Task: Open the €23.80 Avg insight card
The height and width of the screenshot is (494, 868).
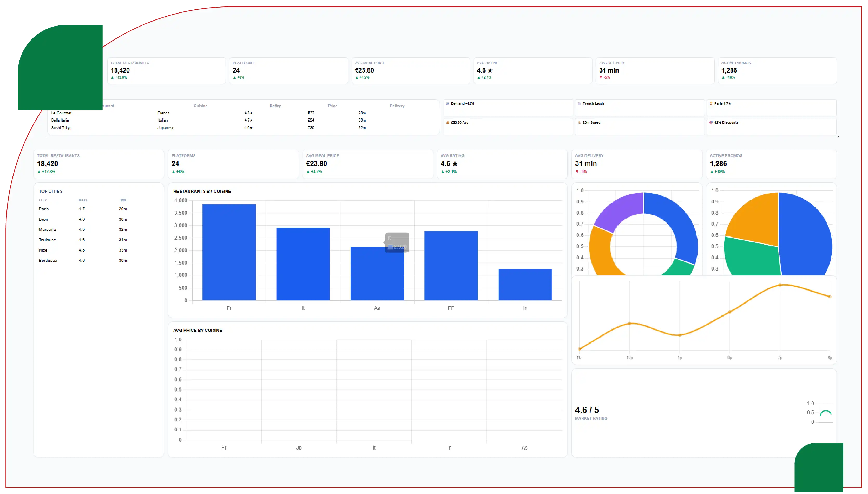Action: pyautogui.click(x=508, y=127)
